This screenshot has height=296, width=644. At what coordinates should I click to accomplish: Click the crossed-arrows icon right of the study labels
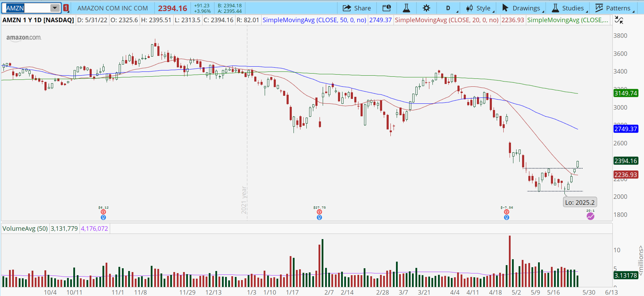(619, 20)
